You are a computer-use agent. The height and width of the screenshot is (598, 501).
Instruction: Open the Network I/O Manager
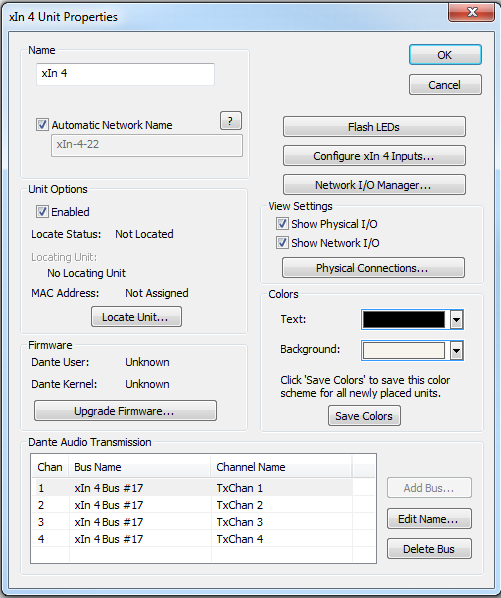(374, 185)
